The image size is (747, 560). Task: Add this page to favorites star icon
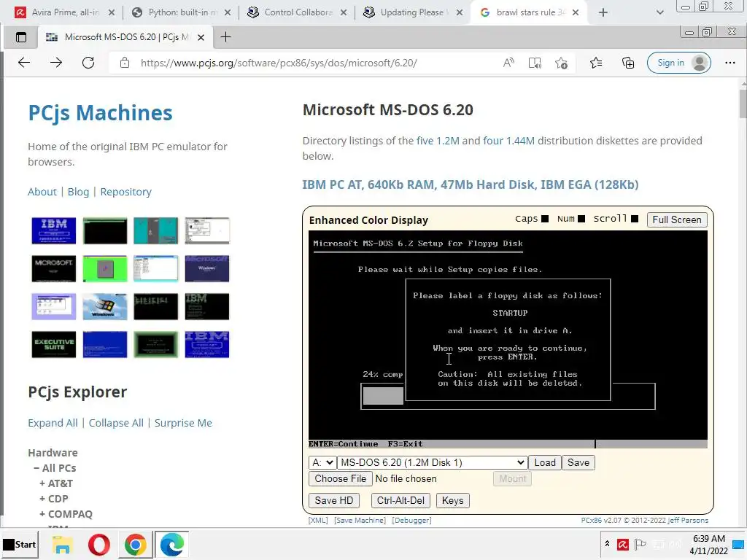[561, 63]
